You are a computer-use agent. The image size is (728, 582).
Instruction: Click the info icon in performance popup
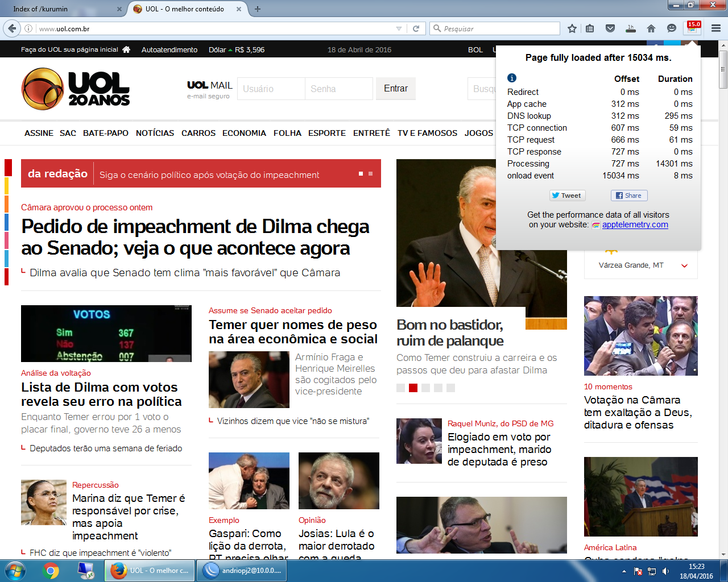[x=512, y=78]
